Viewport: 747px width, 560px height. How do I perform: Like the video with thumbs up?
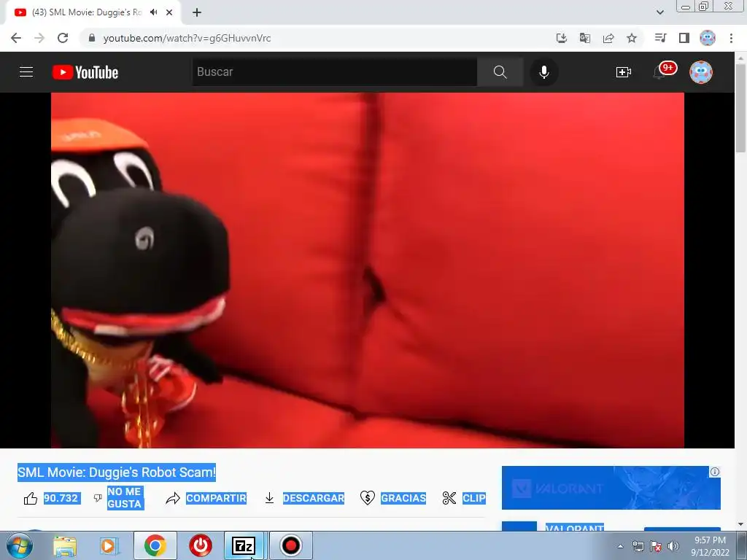point(31,498)
